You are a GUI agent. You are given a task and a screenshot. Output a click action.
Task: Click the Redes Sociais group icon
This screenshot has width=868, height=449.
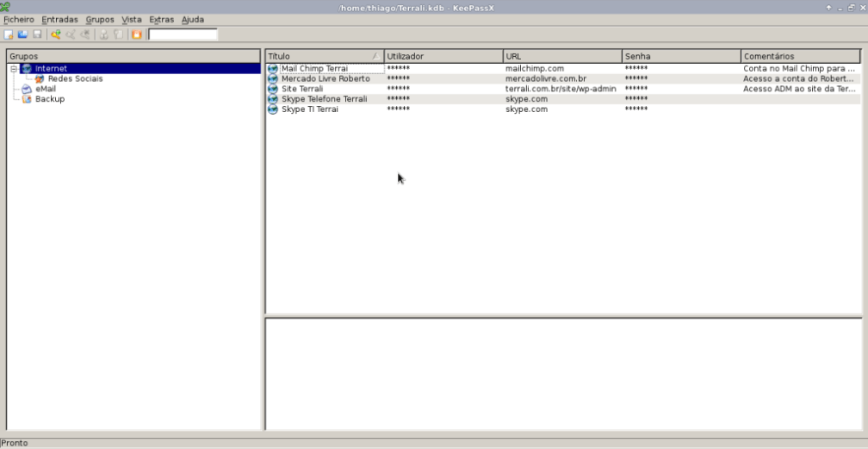click(x=40, y=78)
